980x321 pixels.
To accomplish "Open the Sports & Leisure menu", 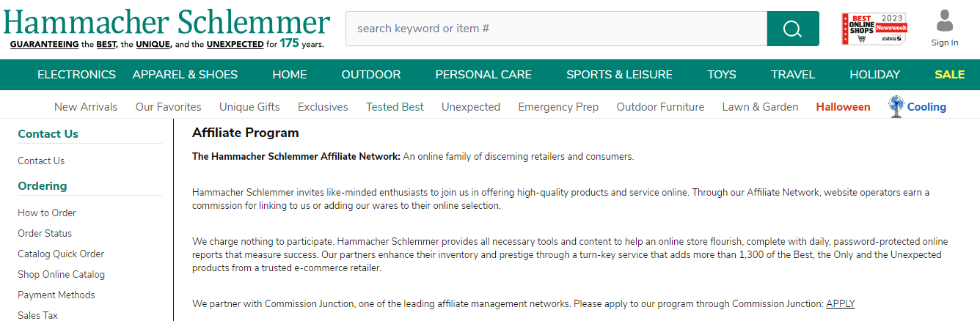I will 619,75.
